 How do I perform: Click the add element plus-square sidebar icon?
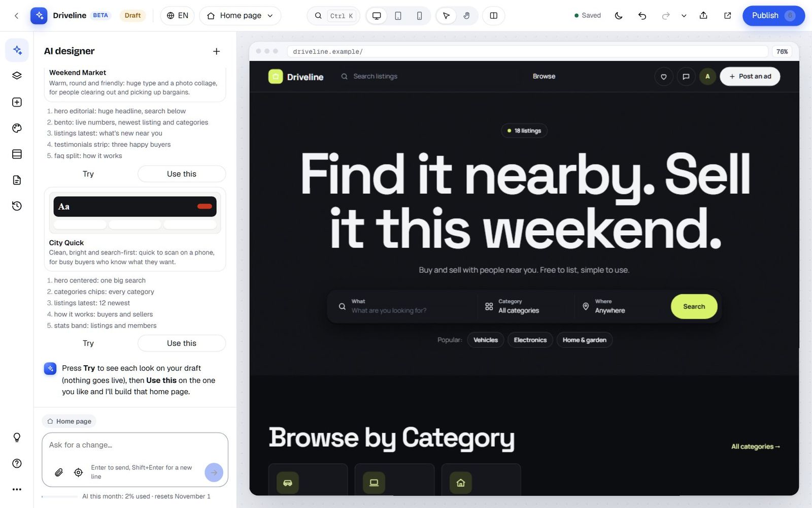[x=17, y=102]
